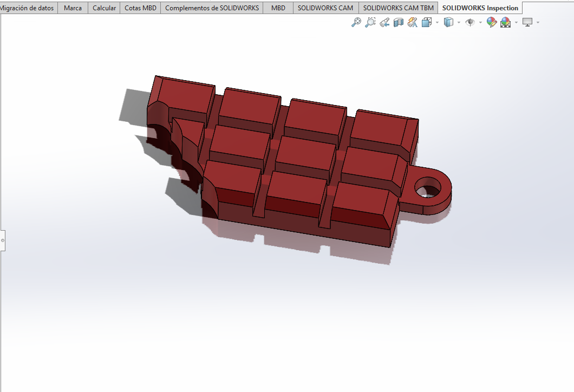Expand the Apply Scene dropdown arrow
Screen dimensions: 574x392
(x=516, y=23)
